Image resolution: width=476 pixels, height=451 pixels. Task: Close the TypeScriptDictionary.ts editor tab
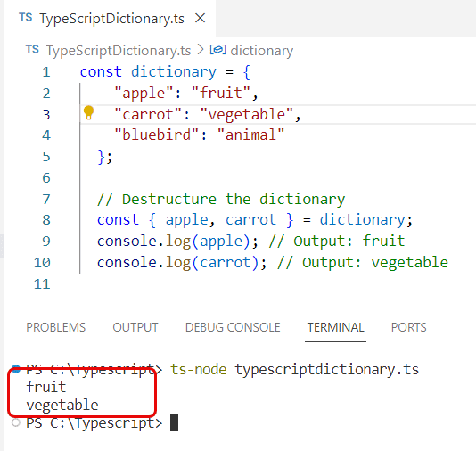[x=200, y=18]
